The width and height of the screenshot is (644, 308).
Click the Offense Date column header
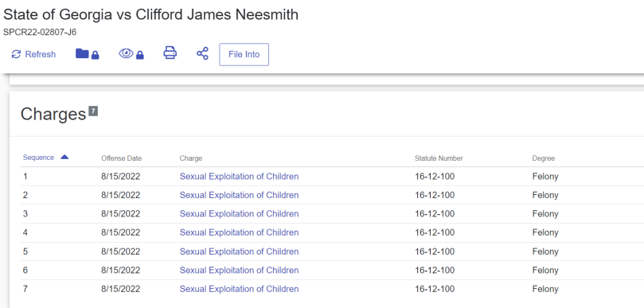tap(122, 158)
